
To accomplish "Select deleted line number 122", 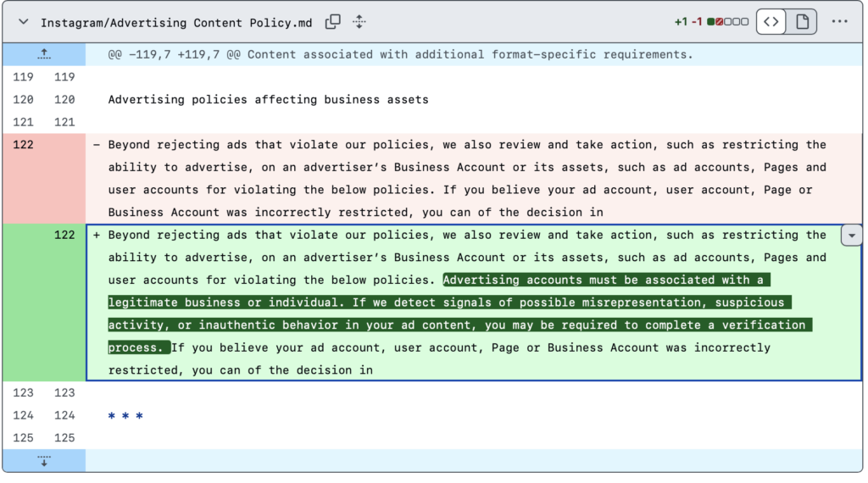I will pos(24,145).
